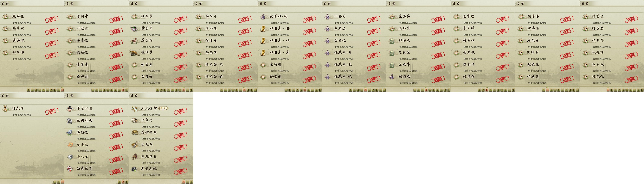Select the 清茗经 entry title
The height and width of the screenshot is (184, 644).
[598, 16]
